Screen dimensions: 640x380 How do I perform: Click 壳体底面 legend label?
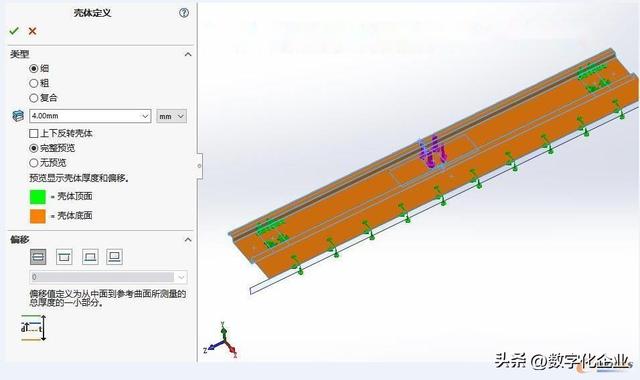(74, 216)
